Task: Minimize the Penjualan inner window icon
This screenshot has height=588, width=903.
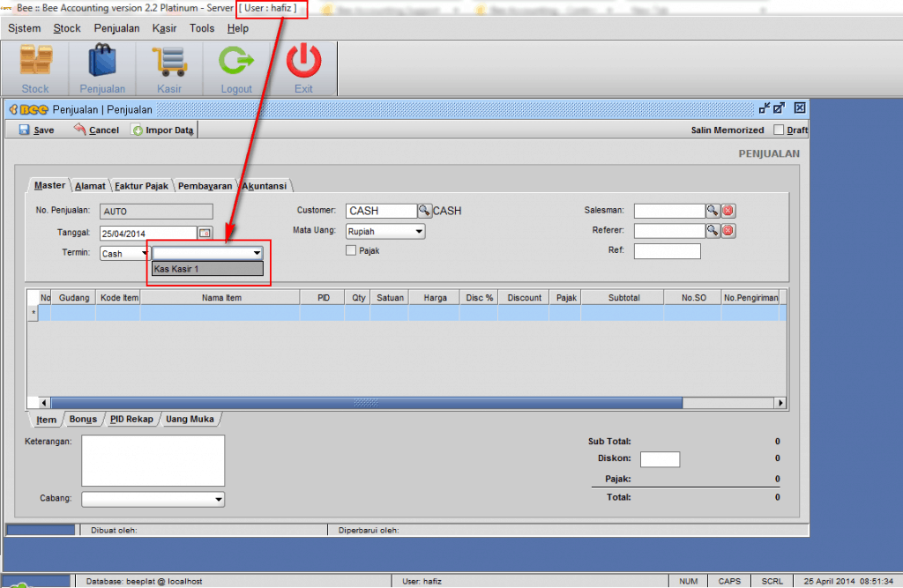Action: [x=765, y=108]
